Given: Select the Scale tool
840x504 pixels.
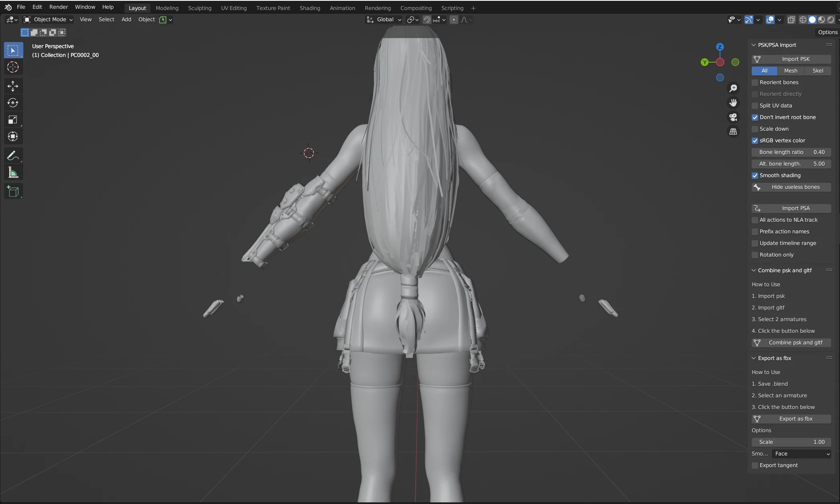Looking at the screenshot, I should [13, 119].
